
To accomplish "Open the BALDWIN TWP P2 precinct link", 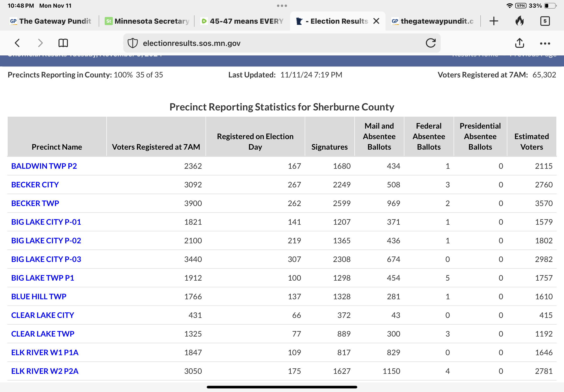I will [44, 166].
